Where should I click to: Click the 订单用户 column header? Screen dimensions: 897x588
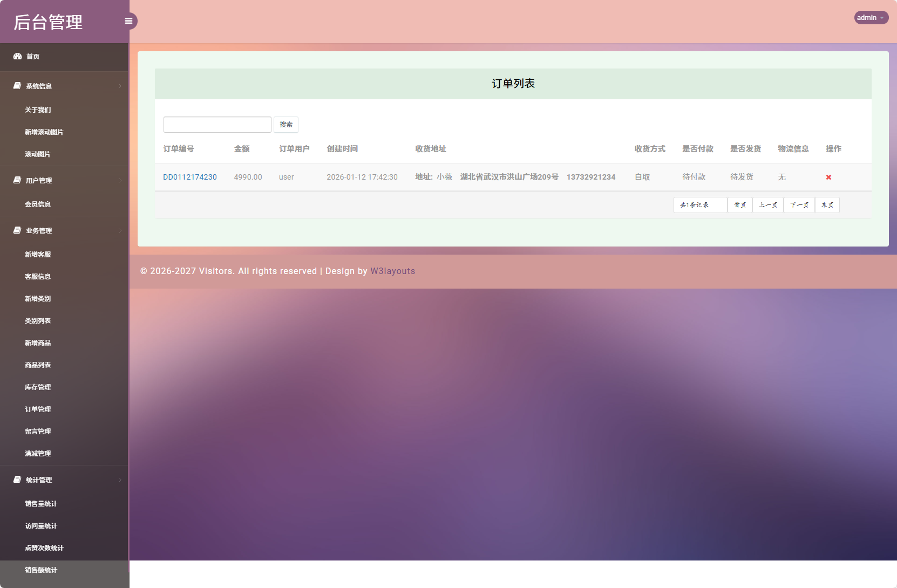(x=294, y=149)
